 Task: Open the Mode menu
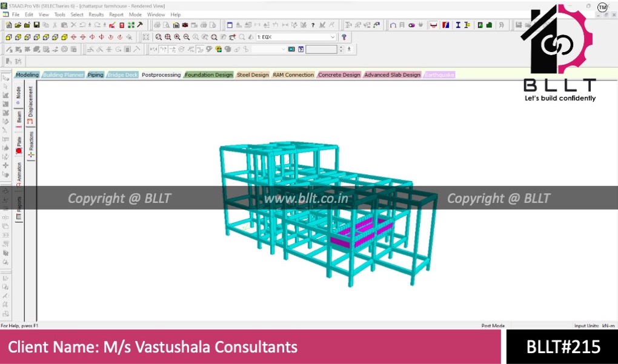[x=135, y=15]
